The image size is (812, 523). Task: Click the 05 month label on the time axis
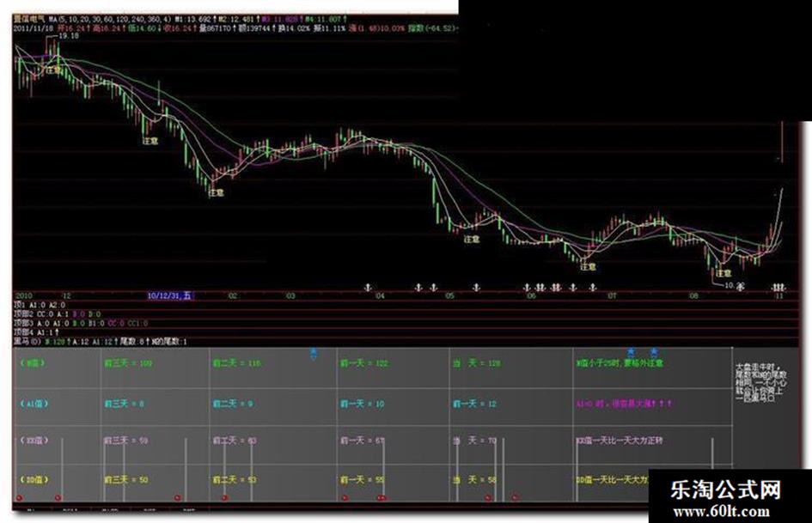(x=449, y=295)
